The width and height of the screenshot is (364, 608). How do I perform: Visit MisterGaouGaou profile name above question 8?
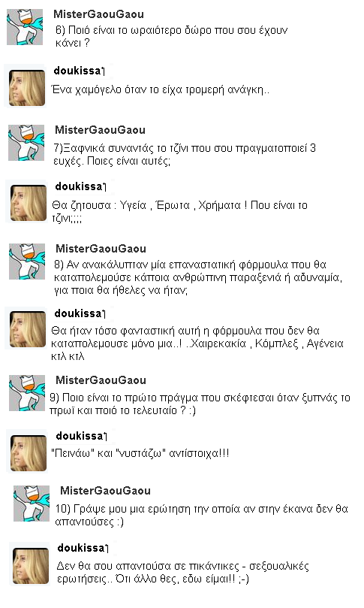click(101, 249)
